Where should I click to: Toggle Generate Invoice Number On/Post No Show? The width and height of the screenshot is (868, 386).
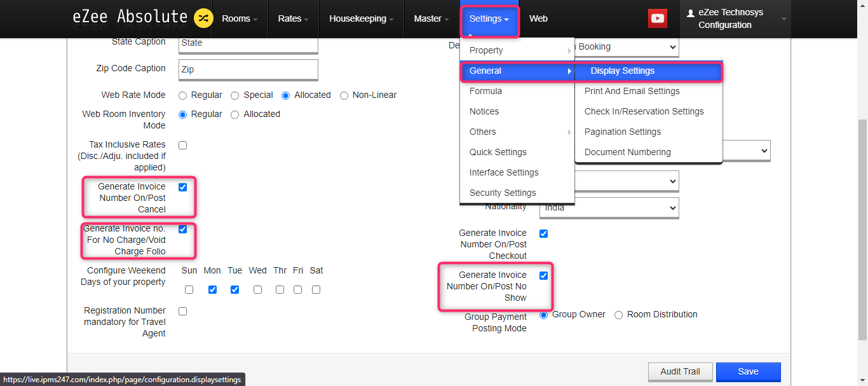(544, 275)
